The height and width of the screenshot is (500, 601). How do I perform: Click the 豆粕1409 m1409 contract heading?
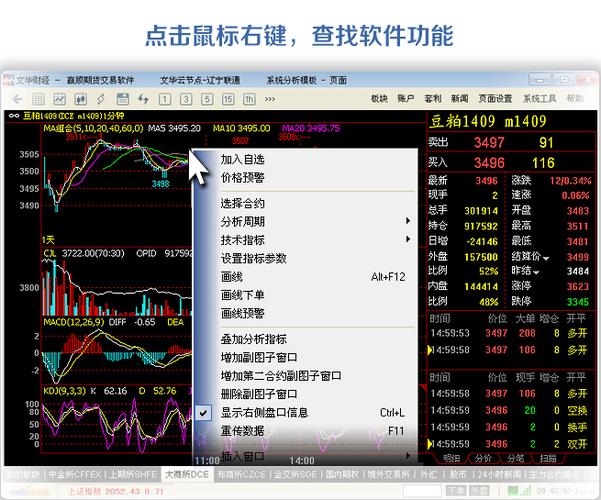tap(488, 122)
